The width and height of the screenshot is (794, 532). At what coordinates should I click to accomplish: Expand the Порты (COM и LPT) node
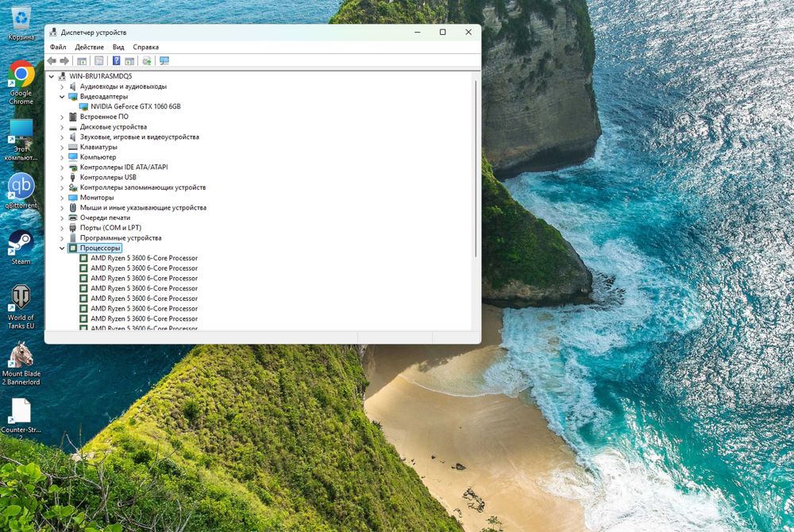(62, 228)
